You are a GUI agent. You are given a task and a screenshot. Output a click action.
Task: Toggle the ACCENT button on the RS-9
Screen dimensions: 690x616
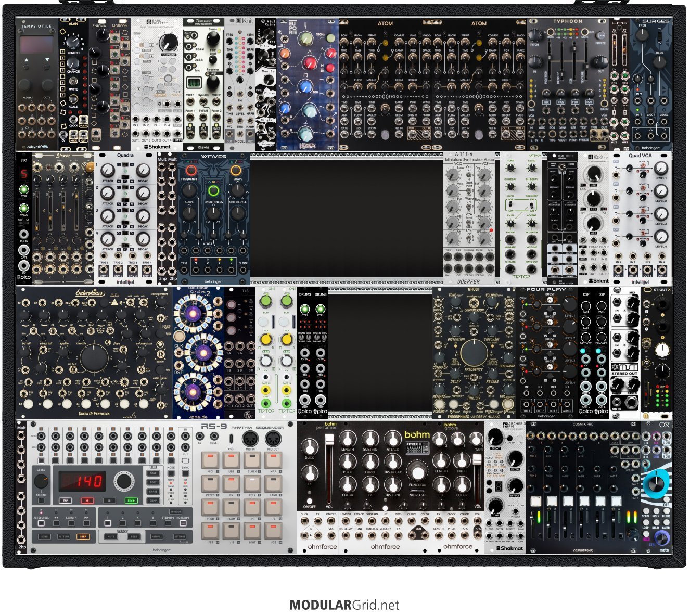(41, 500)
